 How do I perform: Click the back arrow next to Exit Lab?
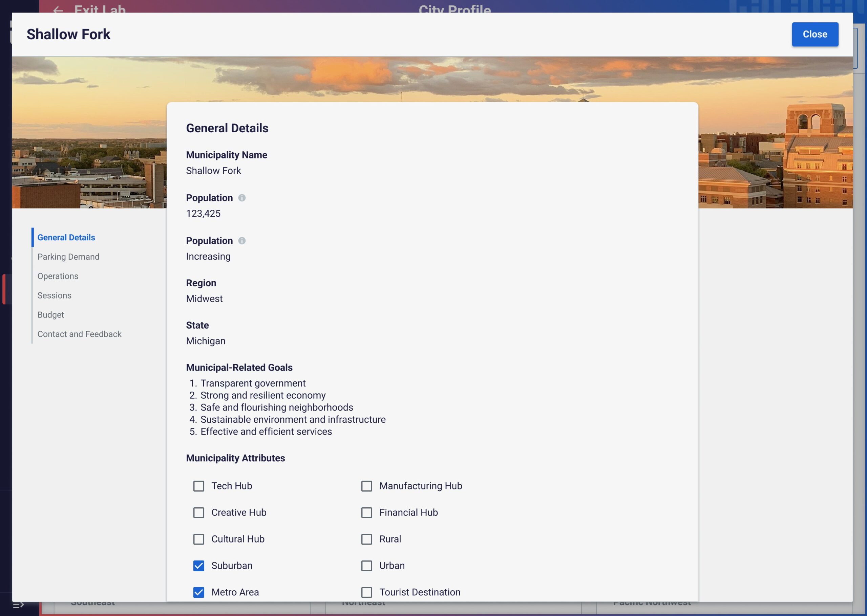pos(58,10)
